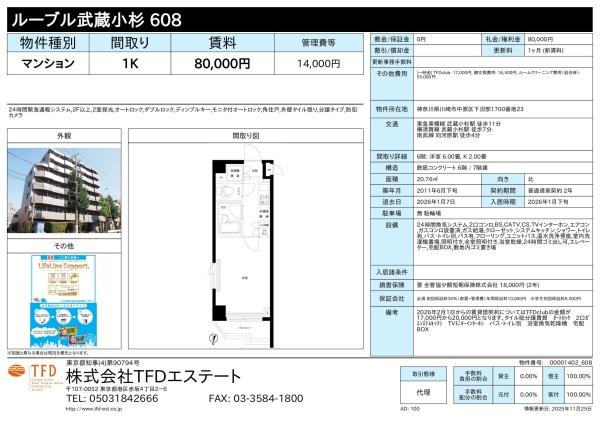Click the 取引態様 header cell

[x=423, y=374]
